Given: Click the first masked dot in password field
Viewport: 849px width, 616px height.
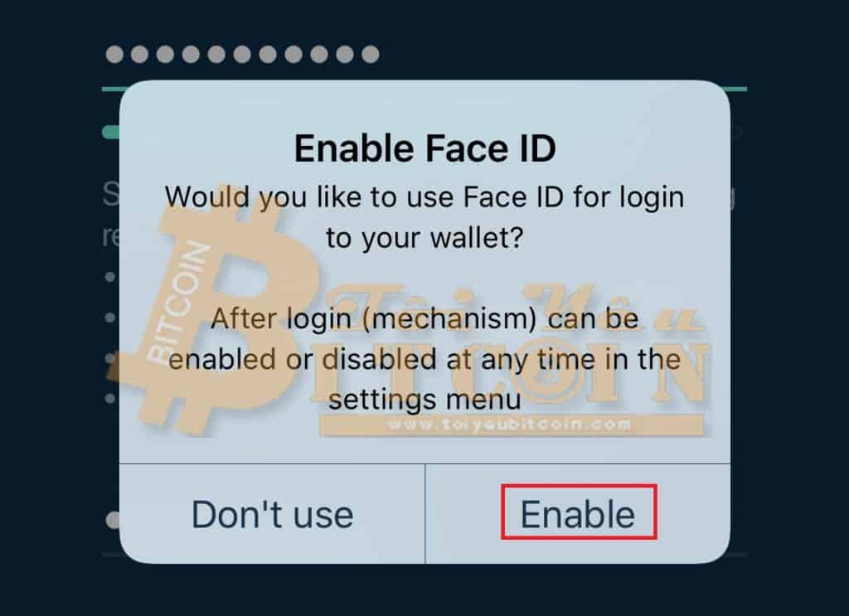Looking at the screenshot, I should tap(114, 54).
